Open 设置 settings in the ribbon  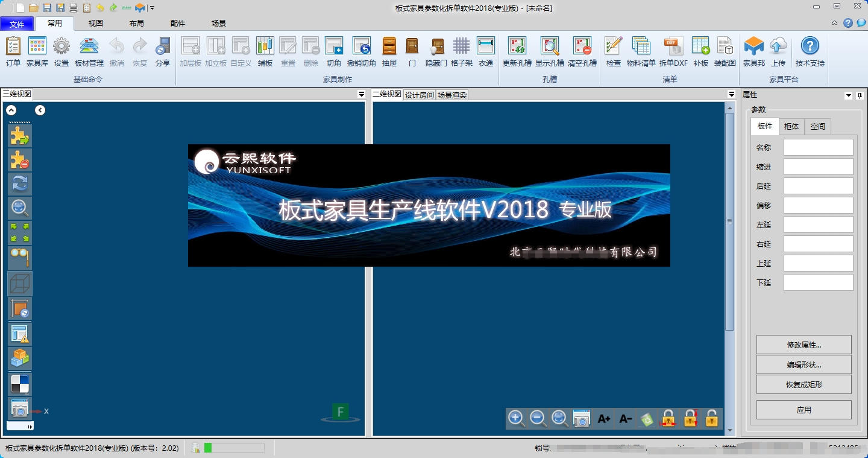[61, 51]
